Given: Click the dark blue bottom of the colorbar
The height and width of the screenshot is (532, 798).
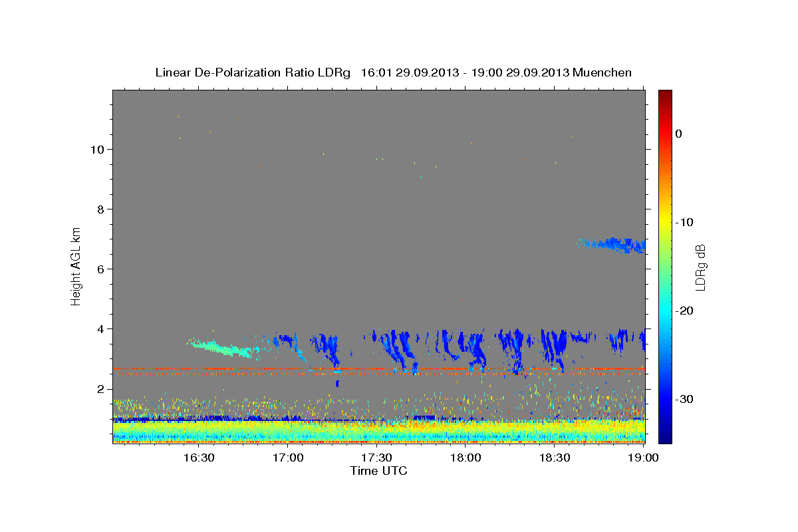Looking at the screenshot, I should point(665,436).
